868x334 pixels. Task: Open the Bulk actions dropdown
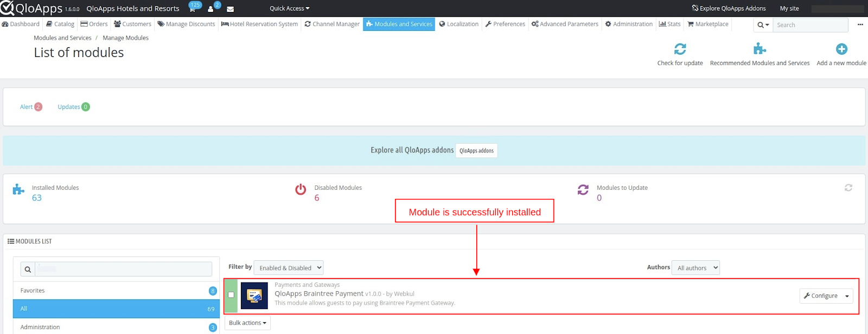(x=247, y=323)
